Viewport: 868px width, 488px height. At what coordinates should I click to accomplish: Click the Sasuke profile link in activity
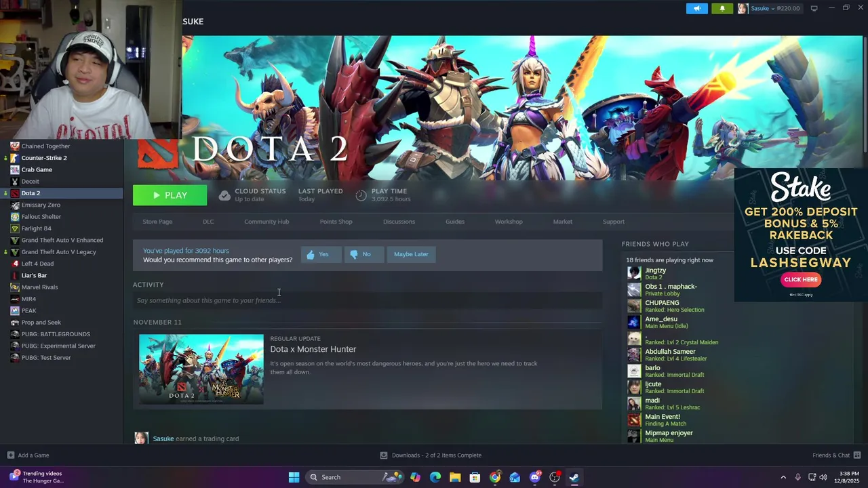[x=163, y=439]
